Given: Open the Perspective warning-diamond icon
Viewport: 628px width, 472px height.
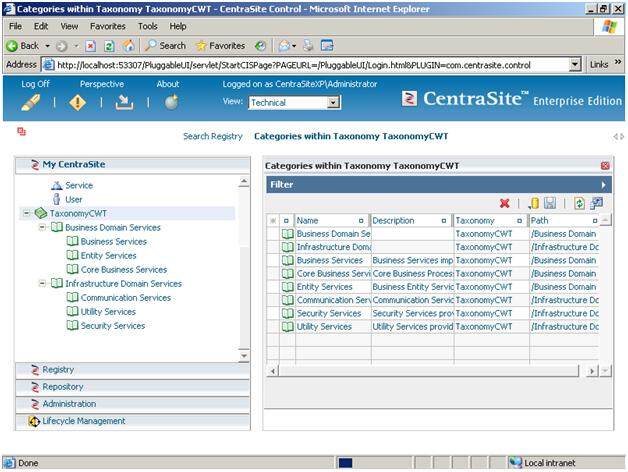Looking at the screenshot, I should 77,103.
